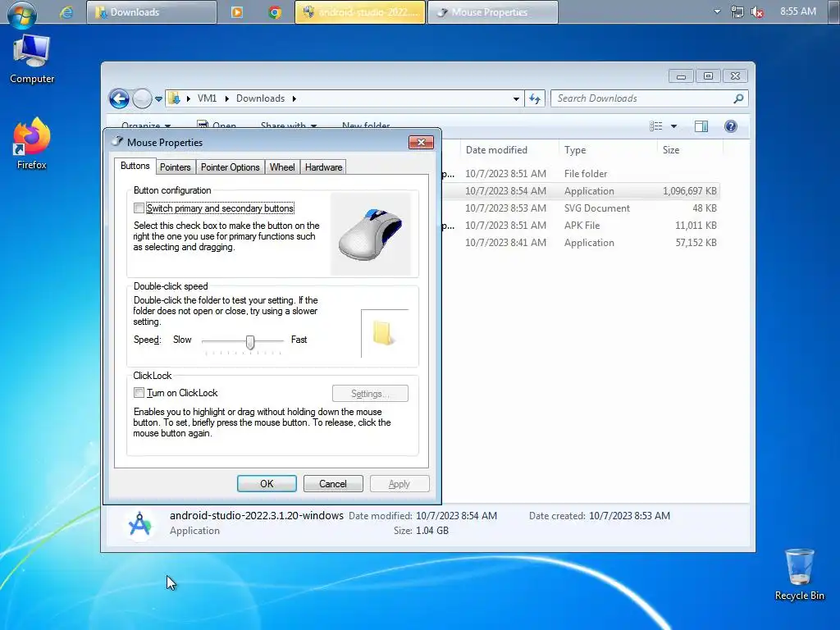Open the network status tray icon
Viewport: 840px width, 630px height.
coord(737,11)
